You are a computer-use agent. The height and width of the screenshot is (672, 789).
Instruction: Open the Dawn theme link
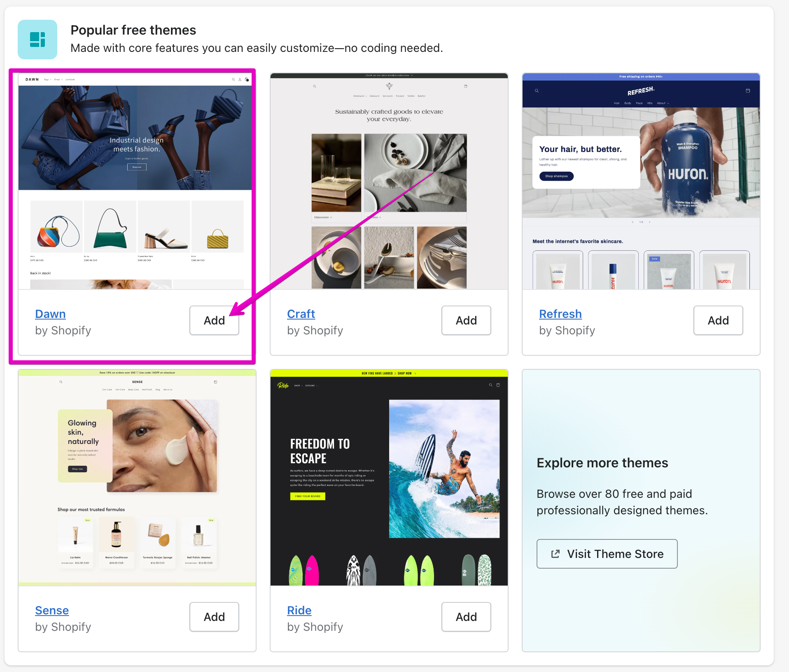click(x=50, y=314)
